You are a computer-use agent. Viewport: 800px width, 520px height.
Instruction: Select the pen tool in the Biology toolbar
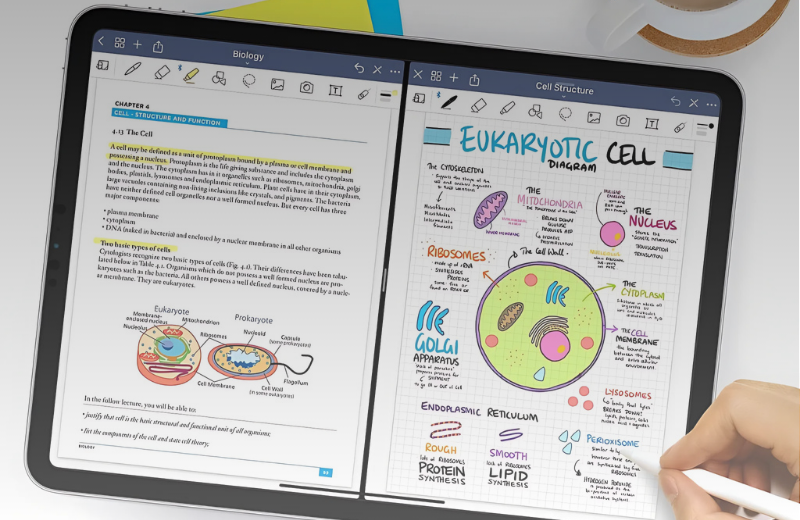(x=132, y=70)
